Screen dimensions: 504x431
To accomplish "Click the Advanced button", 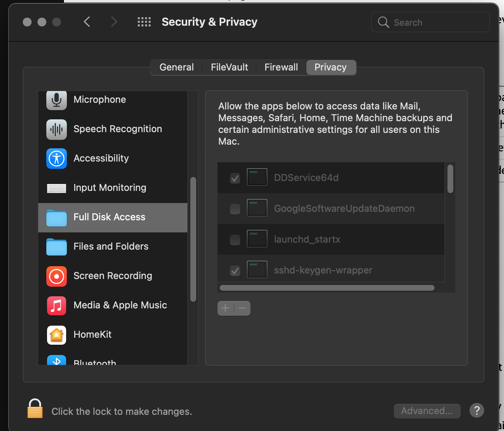I will click(427, 411).
